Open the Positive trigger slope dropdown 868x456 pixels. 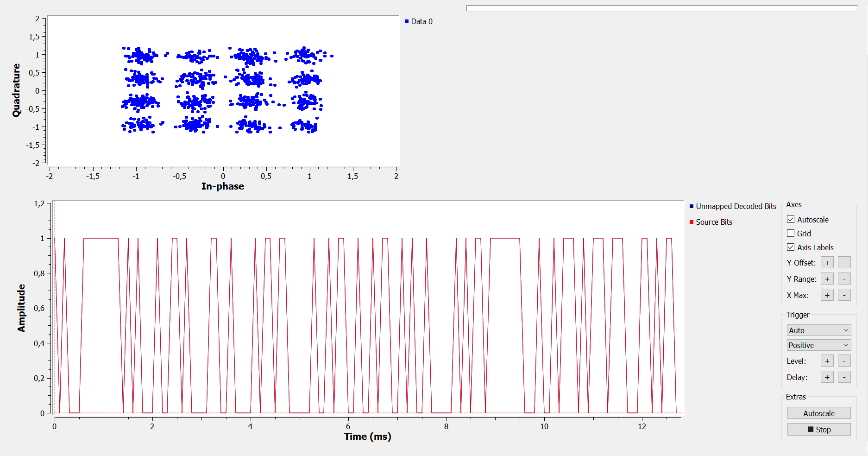tap(819, 345)
